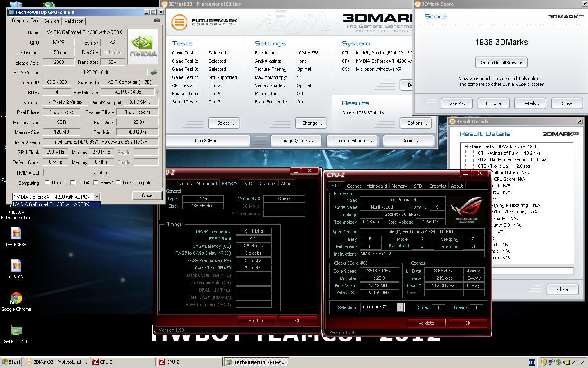
Task: Click Demo... button in 3DMark03
Action: coord(410,141)
